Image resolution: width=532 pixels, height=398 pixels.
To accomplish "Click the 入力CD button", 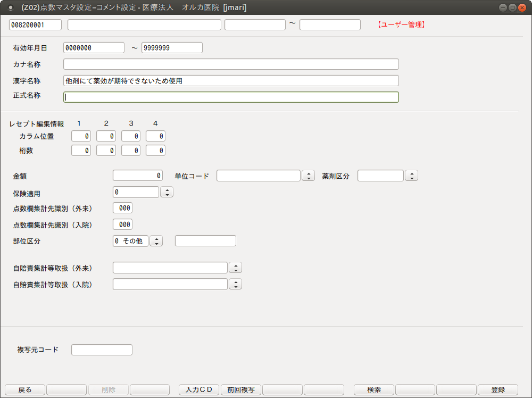I will point(199,389).
